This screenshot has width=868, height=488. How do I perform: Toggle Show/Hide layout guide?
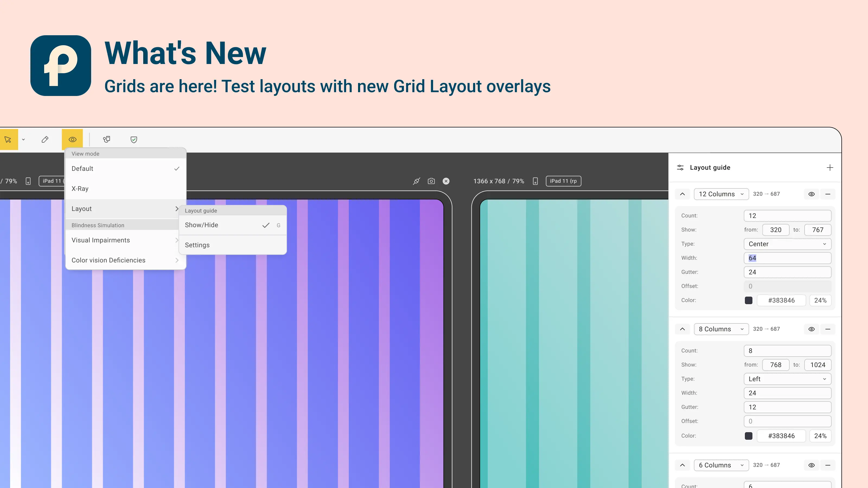(x=233, y=225)
